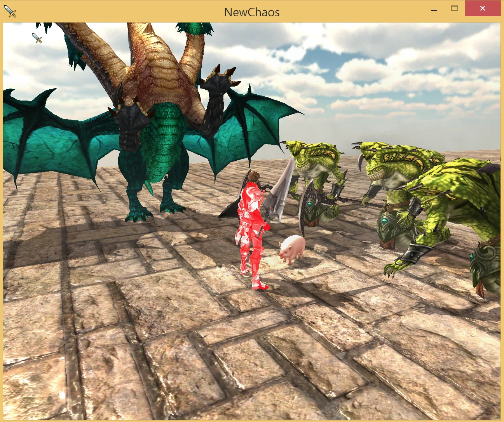Target the lizard warrior nearest the knight
Viewport: 504px width, 422px height.
(x=317, y=182)
